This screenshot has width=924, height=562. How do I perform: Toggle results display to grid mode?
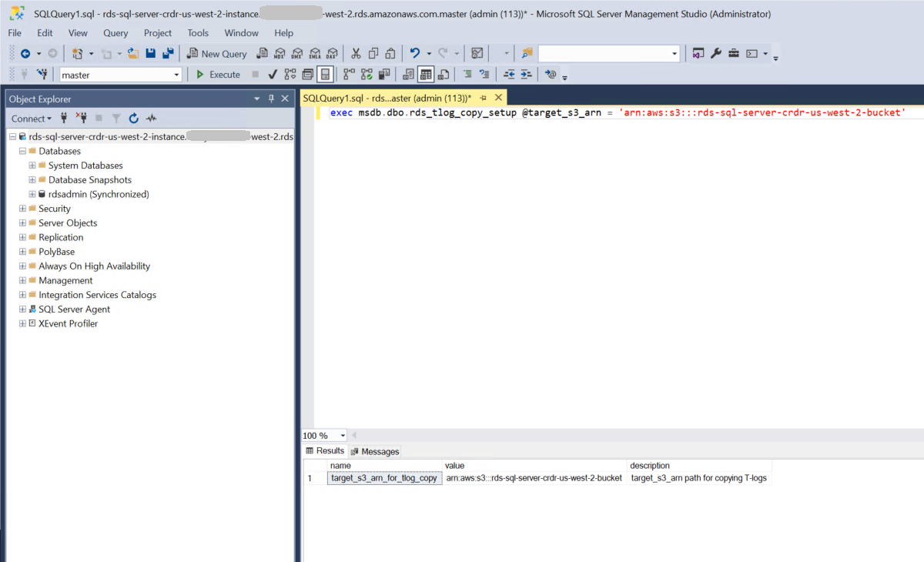pyautogui.click(x=425, y=74)
